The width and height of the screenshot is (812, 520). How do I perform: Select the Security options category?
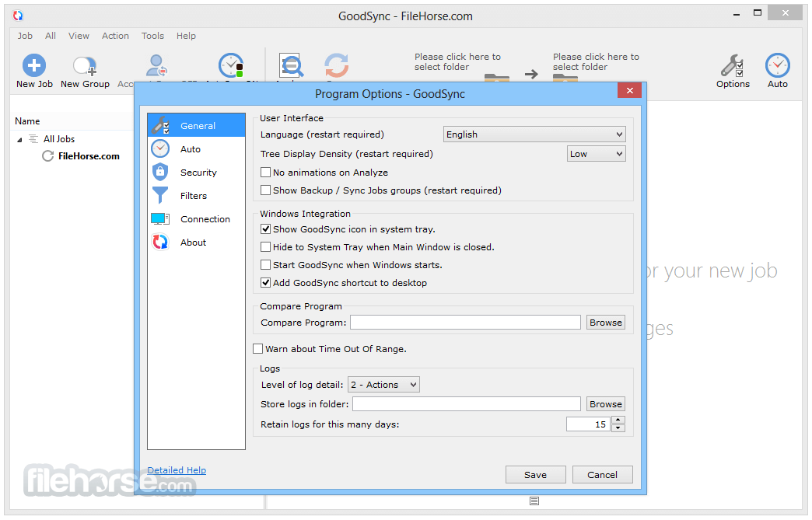point(196,173)
